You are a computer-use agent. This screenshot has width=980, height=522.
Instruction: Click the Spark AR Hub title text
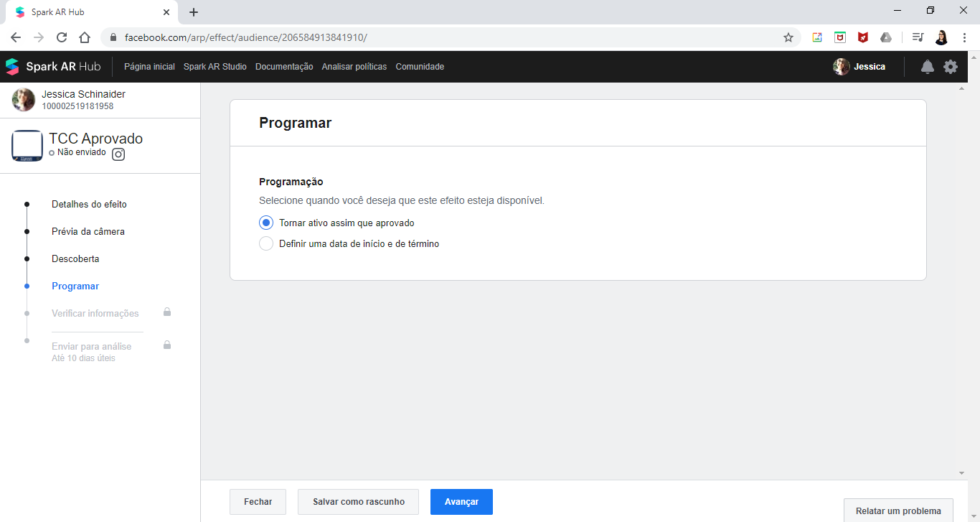pos(63,67)
